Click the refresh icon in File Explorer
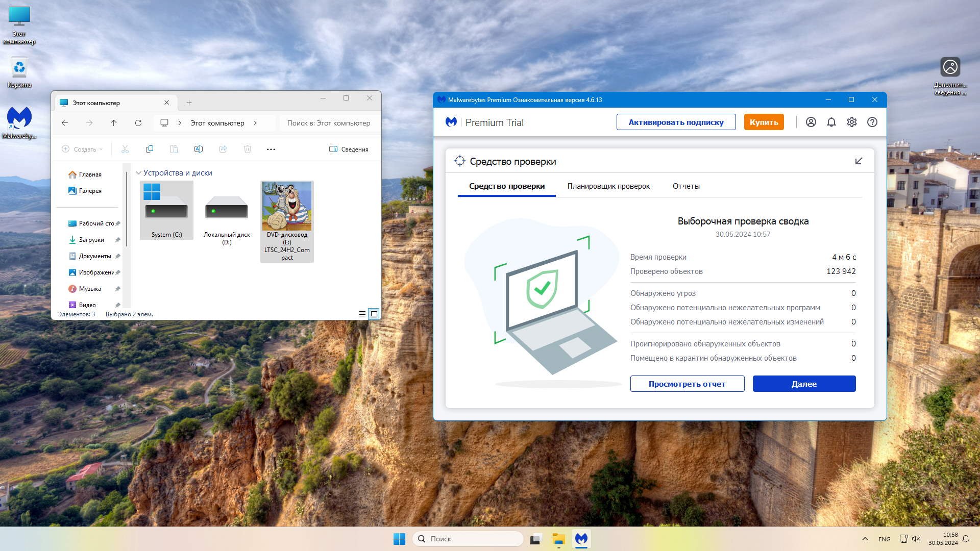Image resolution: width=980 pixels, height=551 pixels. tap(138, 123)
